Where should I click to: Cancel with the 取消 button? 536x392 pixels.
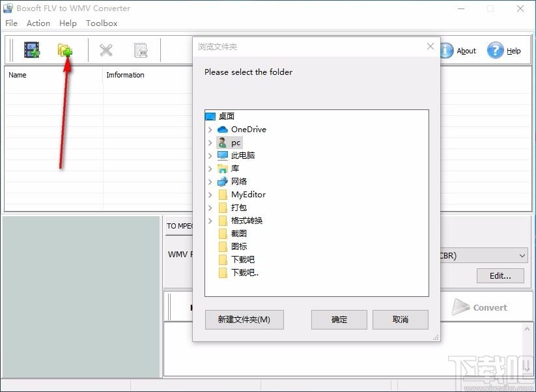pyautogui.click(x=401, y=320)
